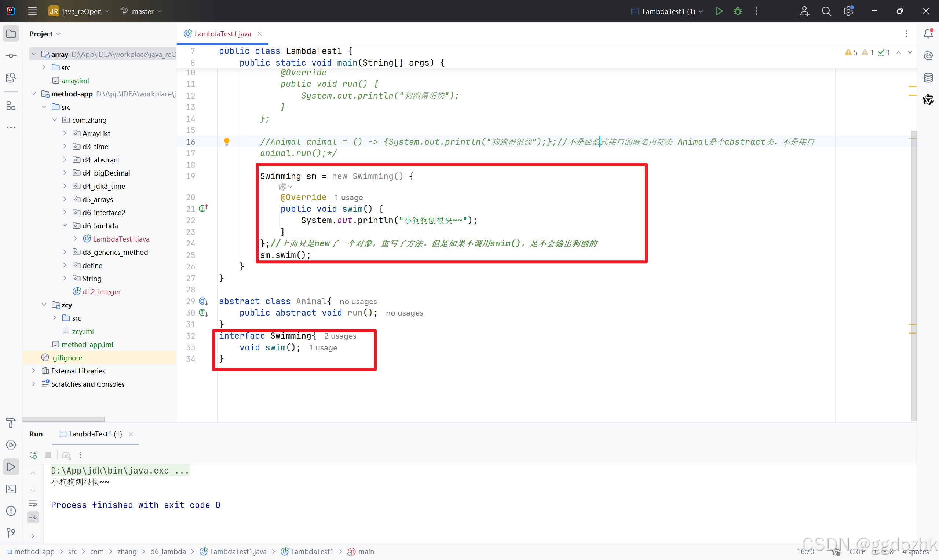
Task: Toggle the Project tool window folder icon
Action: pyautogui.click(x=11, y=34)
